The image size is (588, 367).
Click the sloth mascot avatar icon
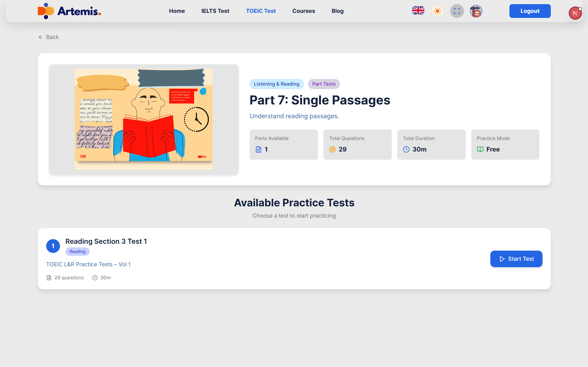point(476,11)
